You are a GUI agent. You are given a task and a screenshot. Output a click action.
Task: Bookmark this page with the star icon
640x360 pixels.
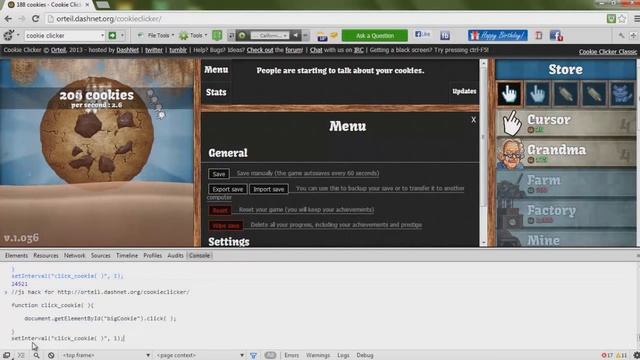(x=622, y=19)
